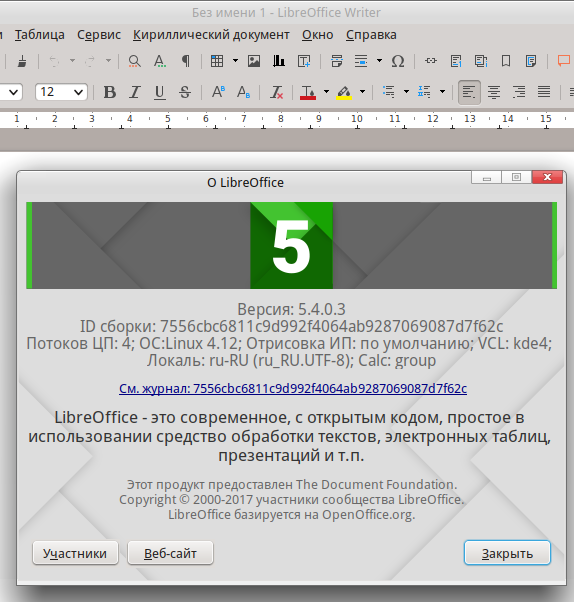Image resolution: width=574 pixels, height=602 pixels.
Task: Expand insert field dropdown arrow
Action: tap(379, 61)
